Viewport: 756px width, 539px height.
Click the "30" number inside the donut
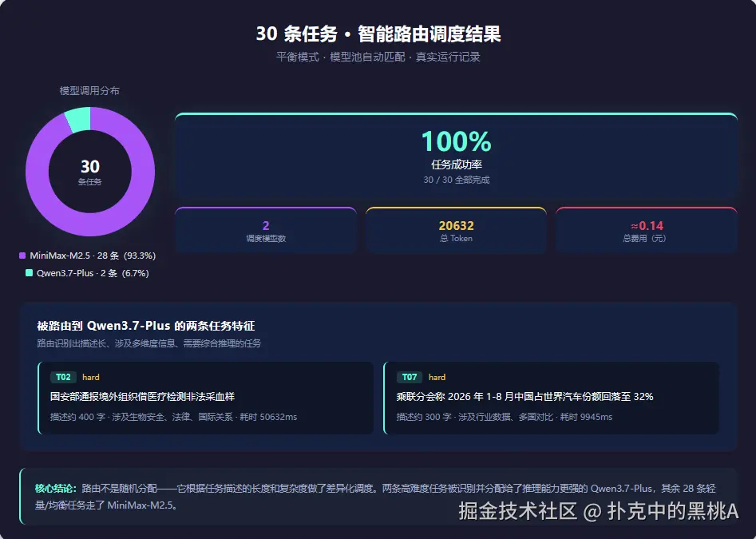(90, 166)
